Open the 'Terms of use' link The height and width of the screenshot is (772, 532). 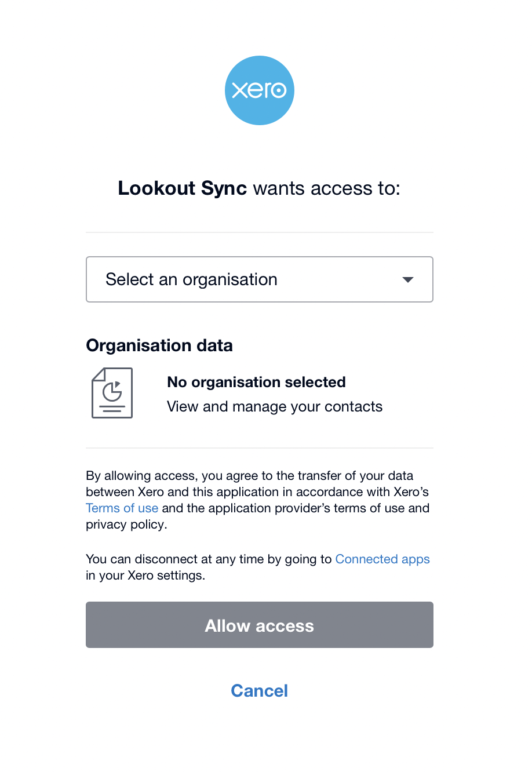pos(122,508)
